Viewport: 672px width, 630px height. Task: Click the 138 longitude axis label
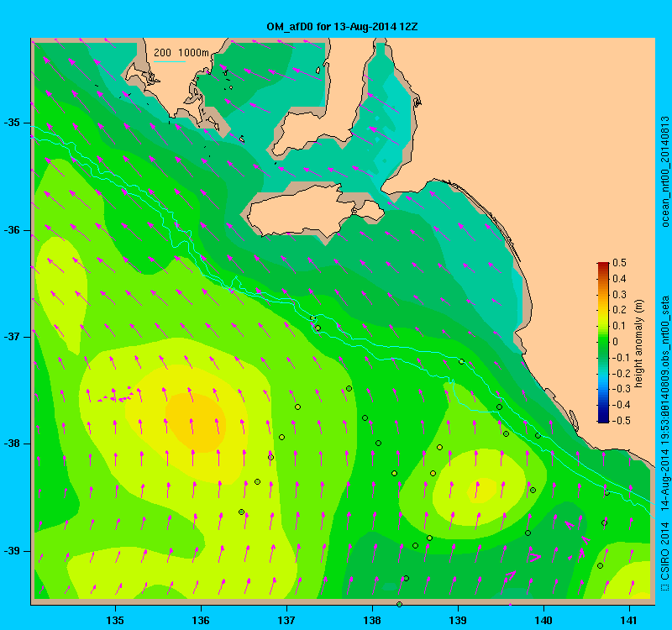[x=372, y=620]
